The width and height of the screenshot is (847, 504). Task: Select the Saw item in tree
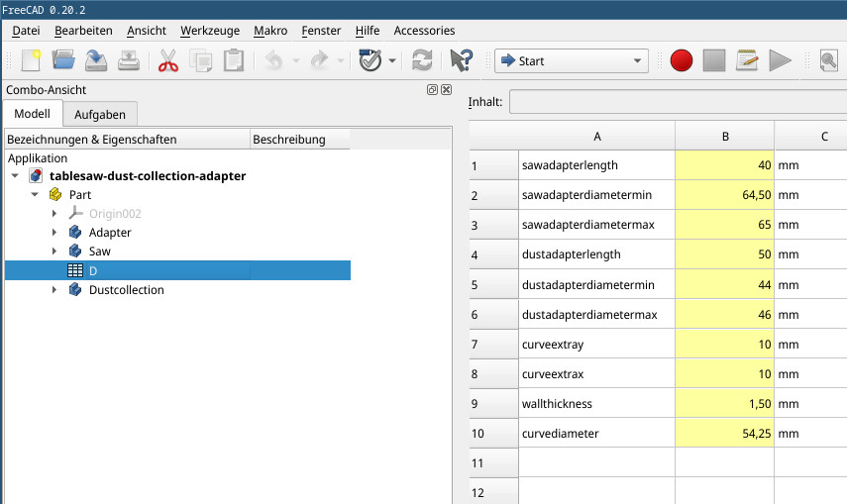[x=100, y=252]
